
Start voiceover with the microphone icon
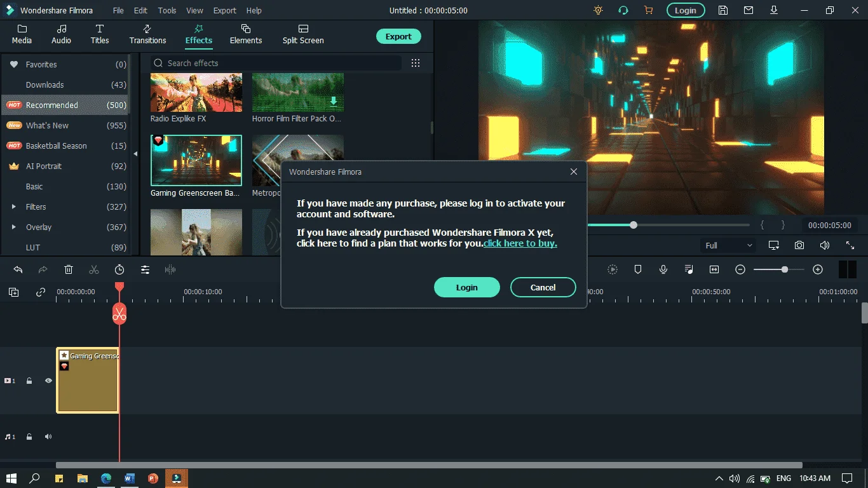[x=663, y=269]
